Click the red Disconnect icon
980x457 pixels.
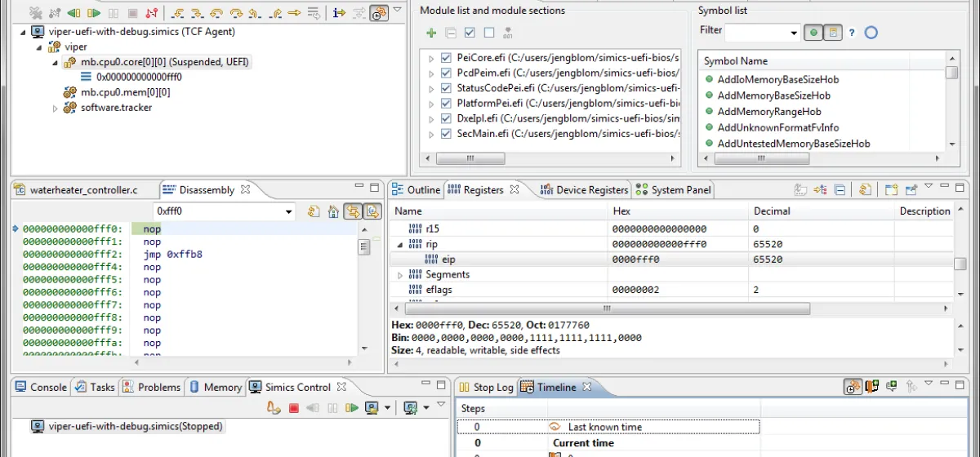coord(151,13)
